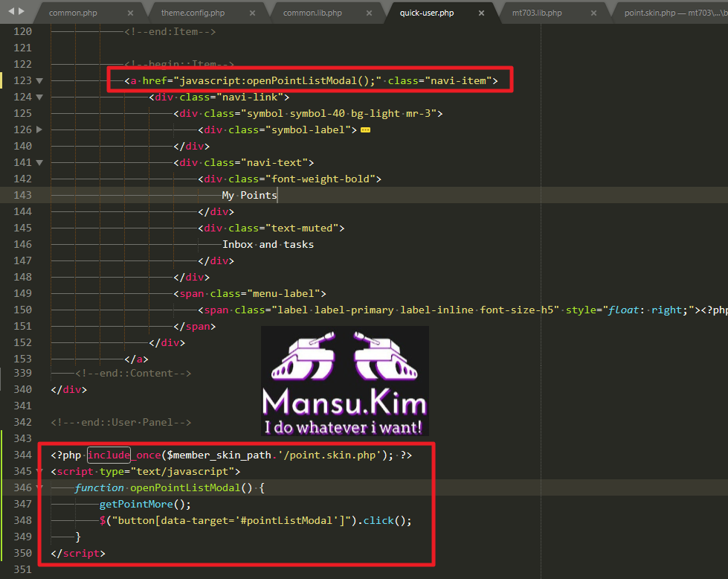
Task: Click line number 344 in the gutter
Action: pos(22,455)
